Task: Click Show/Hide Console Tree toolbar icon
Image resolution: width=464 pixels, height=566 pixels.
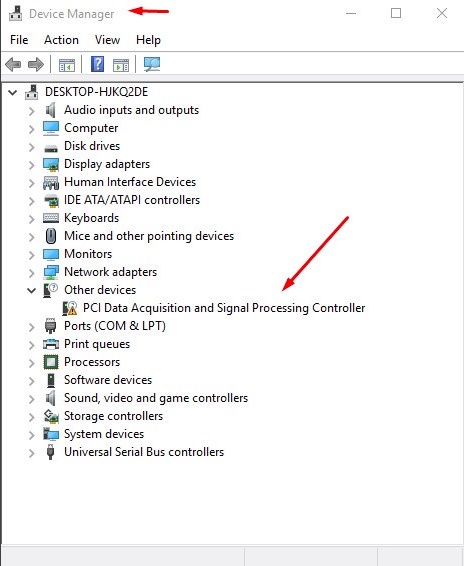Action: coord(67,65)
